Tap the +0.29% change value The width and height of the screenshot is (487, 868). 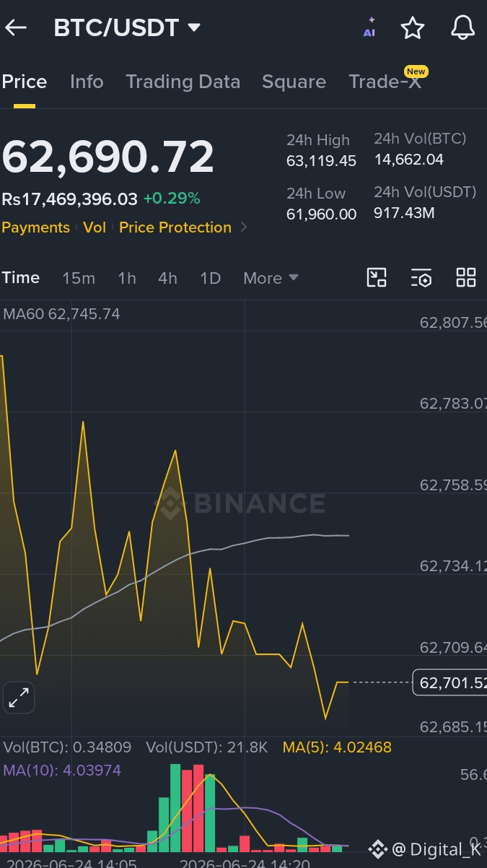point(172,199)
